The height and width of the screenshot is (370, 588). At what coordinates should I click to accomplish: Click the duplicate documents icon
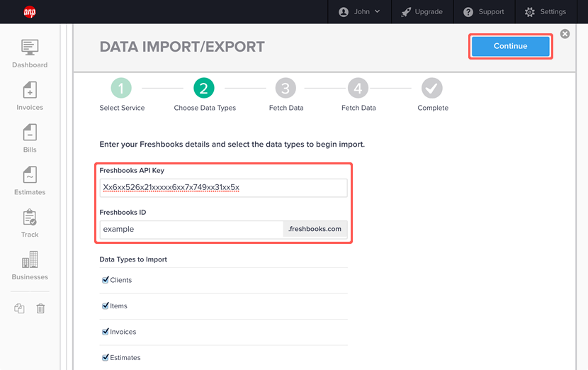coord(19,308)
